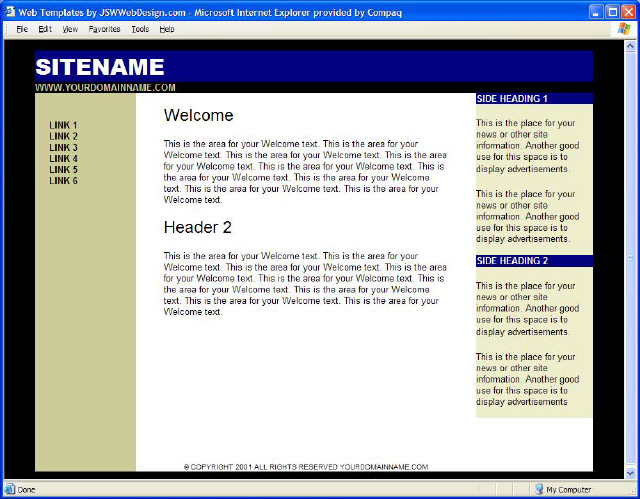The width and height of the screenshot is (640, 499).
Task: Click the SIDE HEADING 2 bar
Action: click(x=534, y=261)
